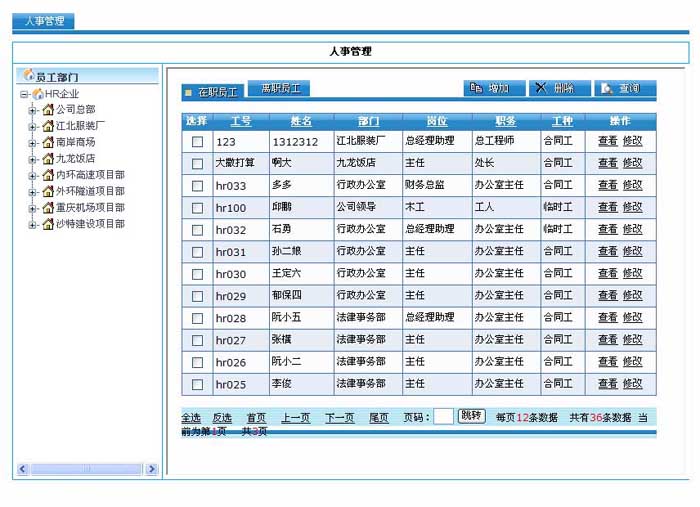The width and height of the screenshot is (700, 507).
Task: Click the 查询 (search) toolbar icon
Action: [x=607, y=89]
